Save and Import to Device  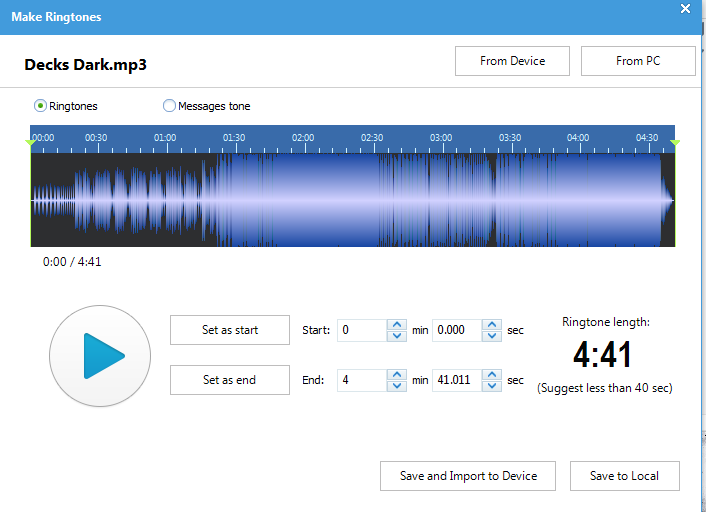point(468,476)
